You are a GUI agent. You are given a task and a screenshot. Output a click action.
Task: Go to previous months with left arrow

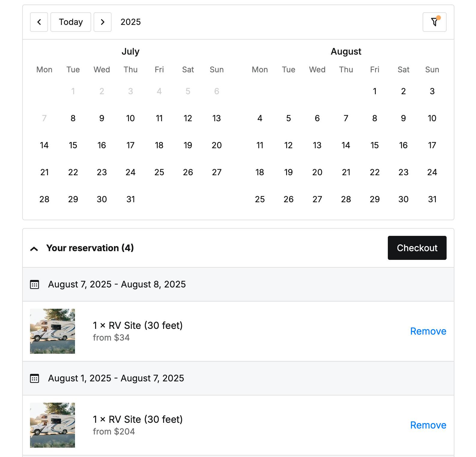pyautogui.click(x=39, y=22)
